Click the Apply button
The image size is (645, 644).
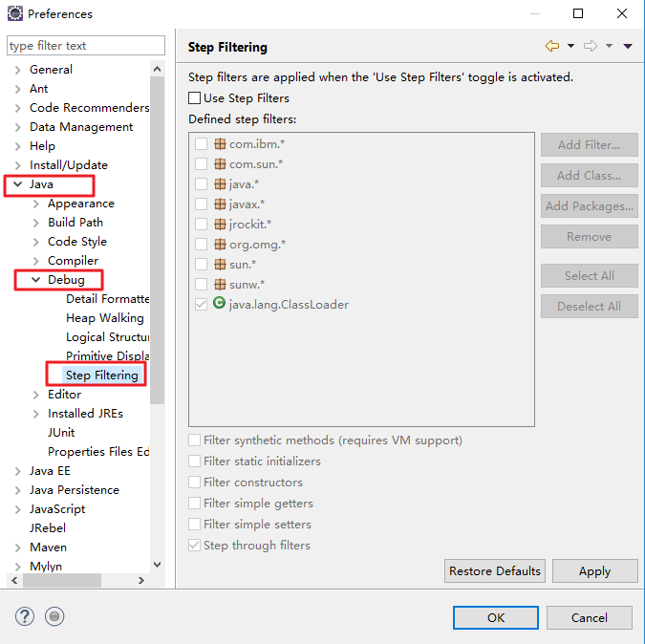point(594,571)
